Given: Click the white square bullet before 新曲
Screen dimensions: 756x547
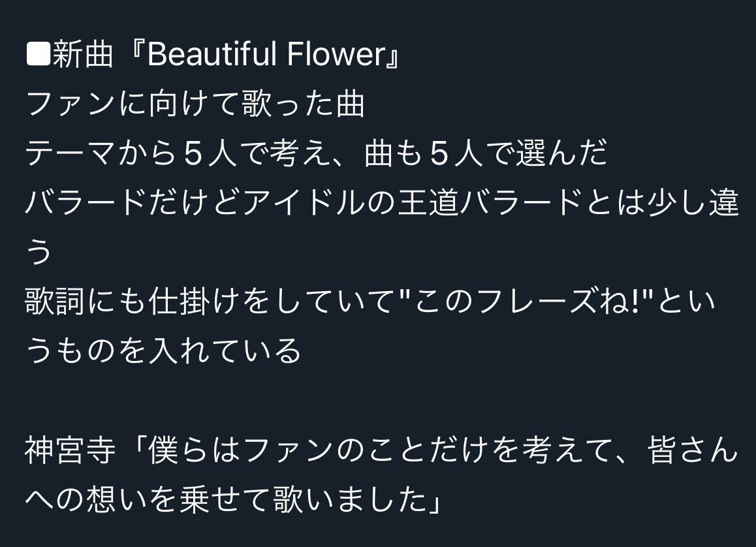Looking at the screenshot, I should tap(38, 54).
